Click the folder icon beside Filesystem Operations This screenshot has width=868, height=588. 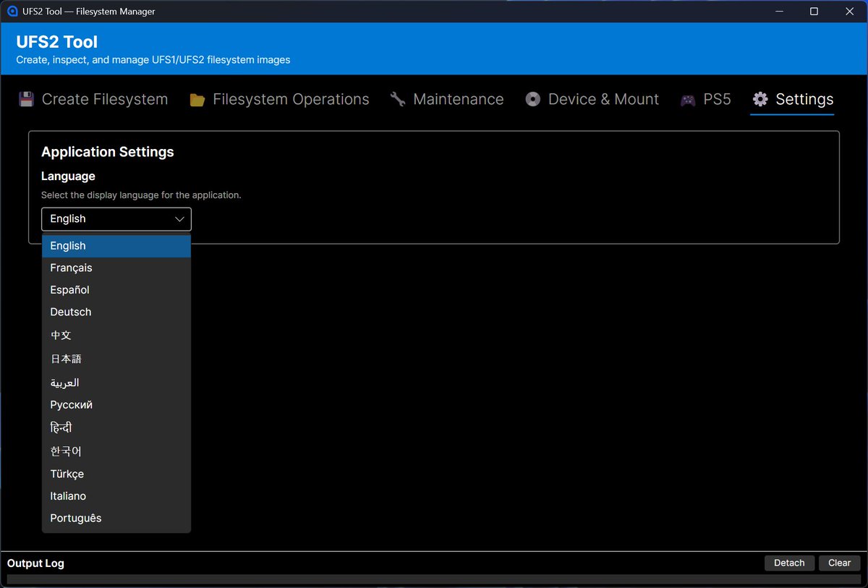coord(197,100)
